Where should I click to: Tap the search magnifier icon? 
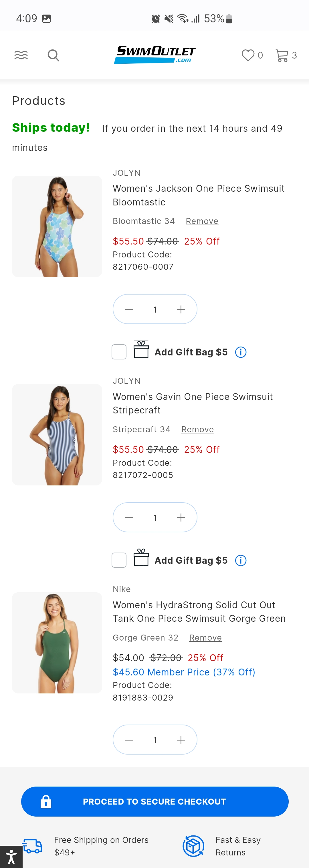pyautogui.click(x=53, y=55)
